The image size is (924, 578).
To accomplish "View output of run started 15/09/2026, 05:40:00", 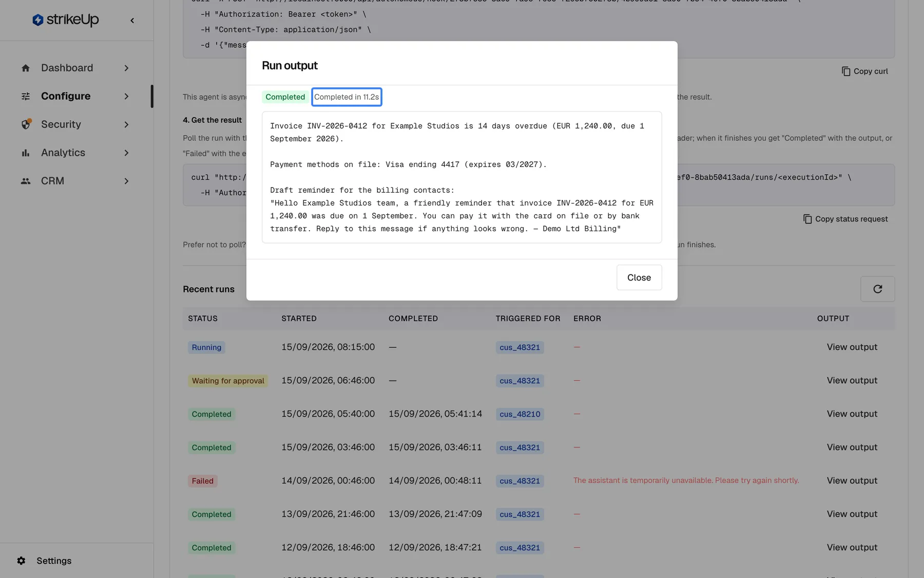I will pos(852,414).
